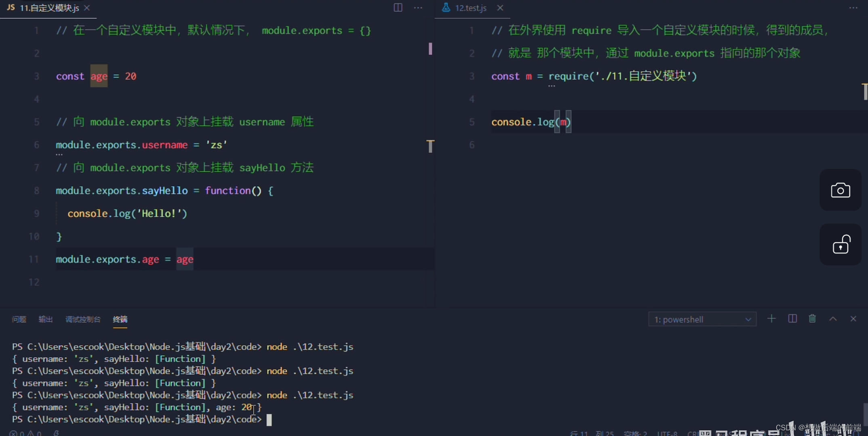Open the 问题 problems panel tab
This screenshot has height=436, width=868.
pos(19,319)
